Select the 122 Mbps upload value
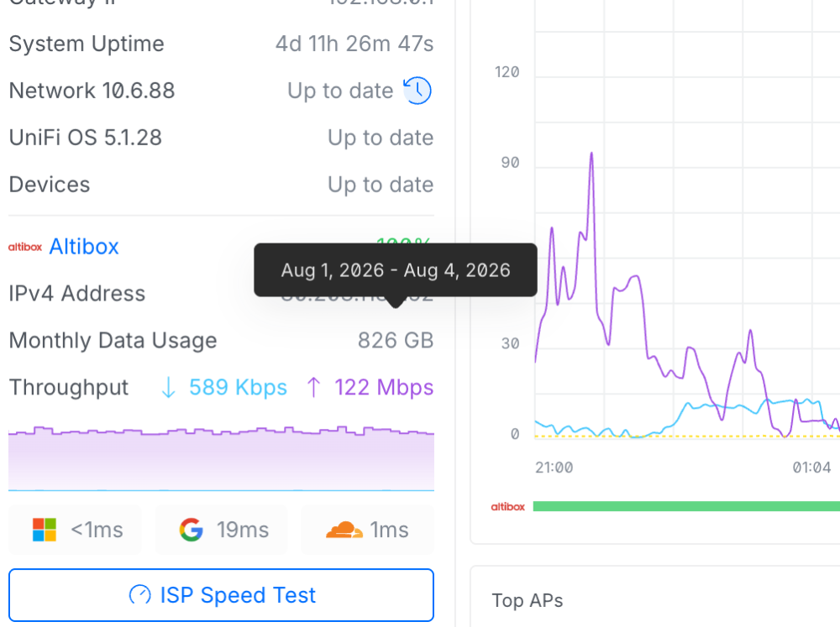Viewport: 840px width, 627px height. (384, 387)
